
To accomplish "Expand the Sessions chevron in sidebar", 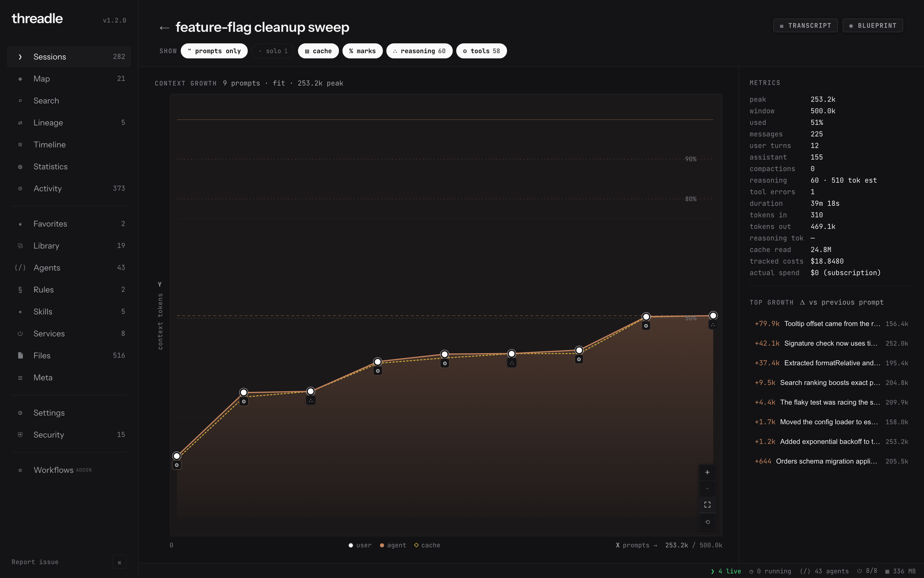I will pyautogui.click(x=20, y=57).
